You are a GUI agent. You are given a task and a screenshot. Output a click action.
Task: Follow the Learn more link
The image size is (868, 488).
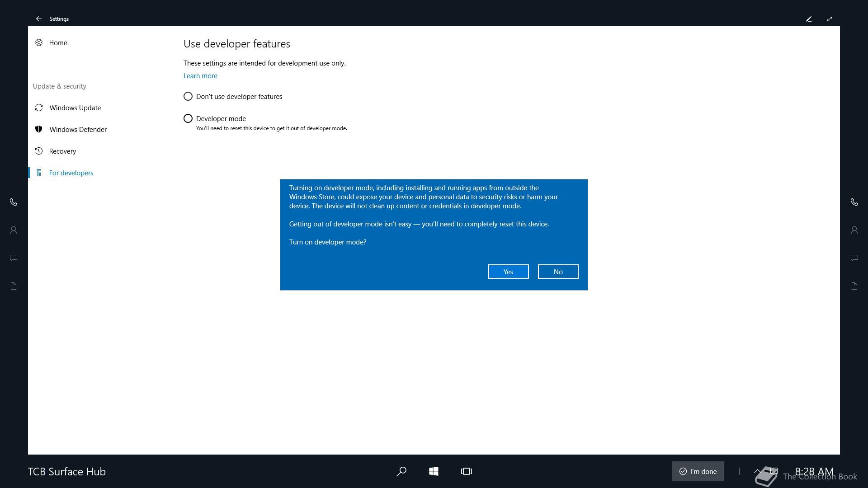pos(200,75)
